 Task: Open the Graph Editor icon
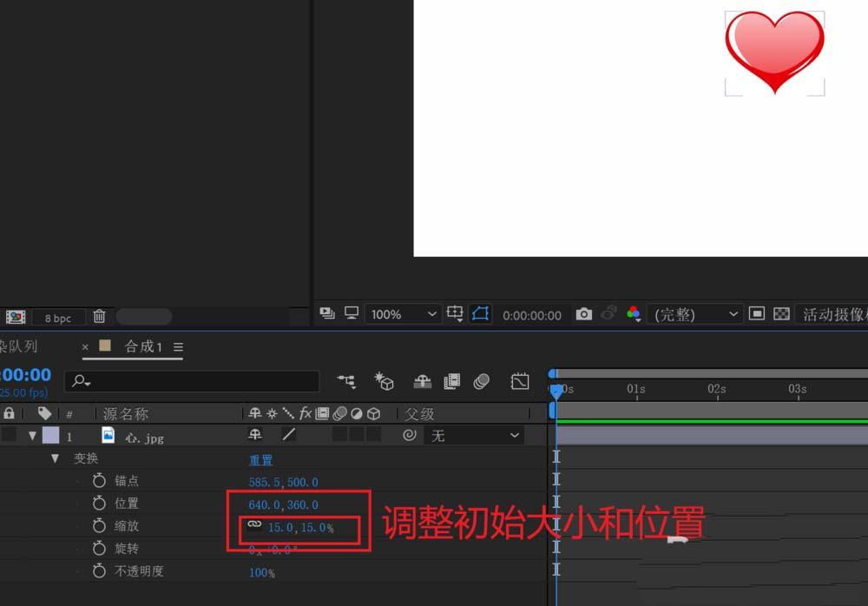pyautogui.click(x=518, y=382)
